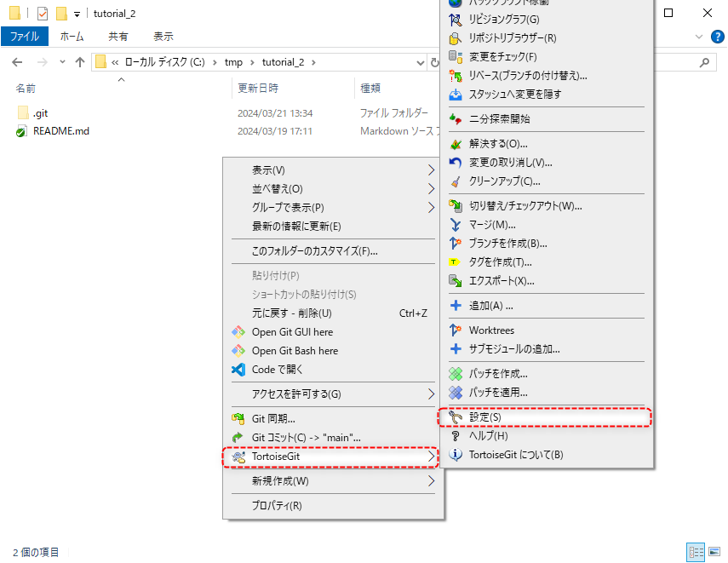Click the Merge (マージ) icon
The image size is (728, 563).
pyautogui.click(x=456, y=225)
